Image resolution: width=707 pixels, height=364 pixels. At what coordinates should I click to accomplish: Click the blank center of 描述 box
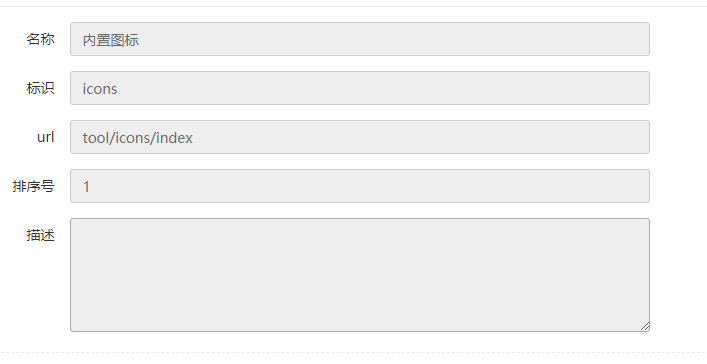pos(360,275)
